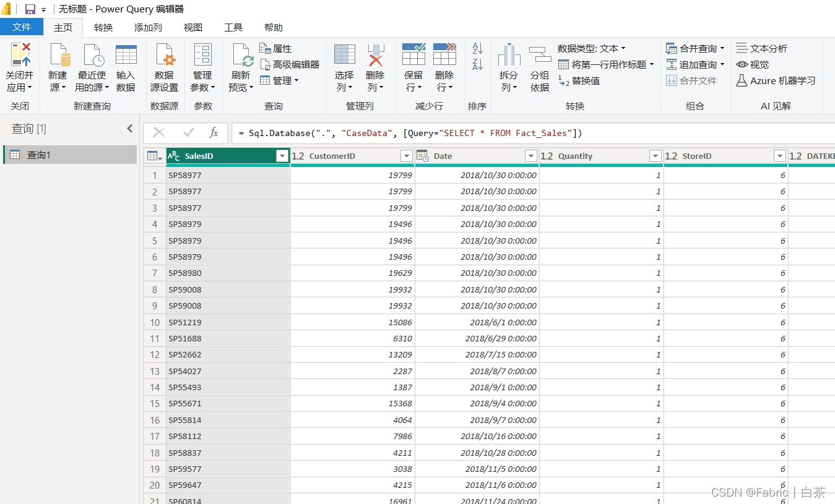The image size is (835, 504).
Task: Click the ABC type icon on SalesID
Action: [174, 156]
